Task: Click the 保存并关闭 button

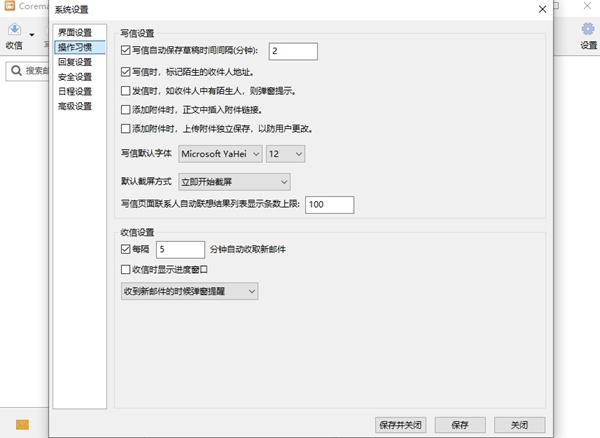Action: [401, 425]
